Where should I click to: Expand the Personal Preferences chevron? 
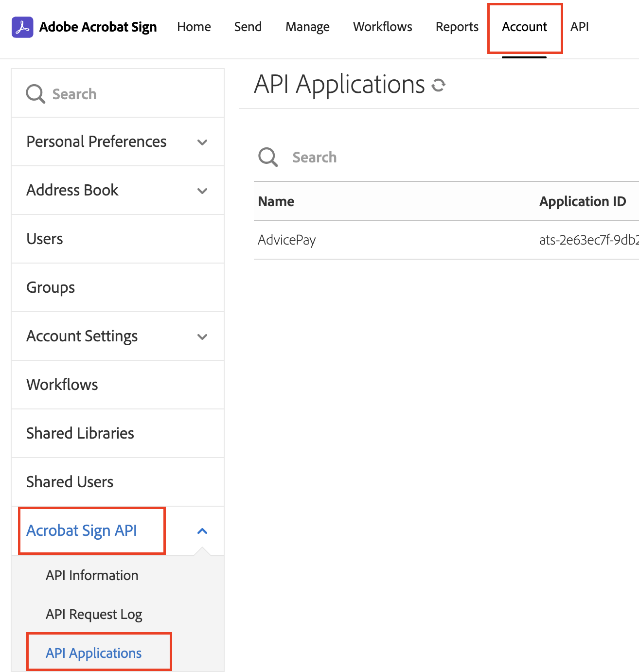click(202, 142)
